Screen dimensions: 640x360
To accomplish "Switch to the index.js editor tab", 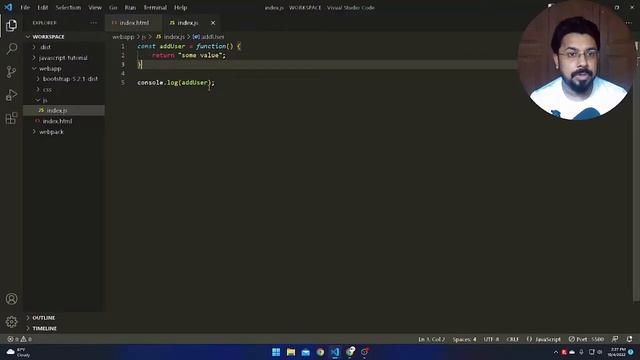I will click(191, 23).
